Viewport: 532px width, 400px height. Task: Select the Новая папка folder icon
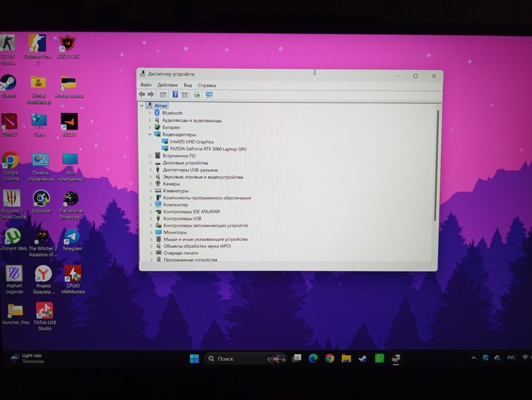pos(69,87)
